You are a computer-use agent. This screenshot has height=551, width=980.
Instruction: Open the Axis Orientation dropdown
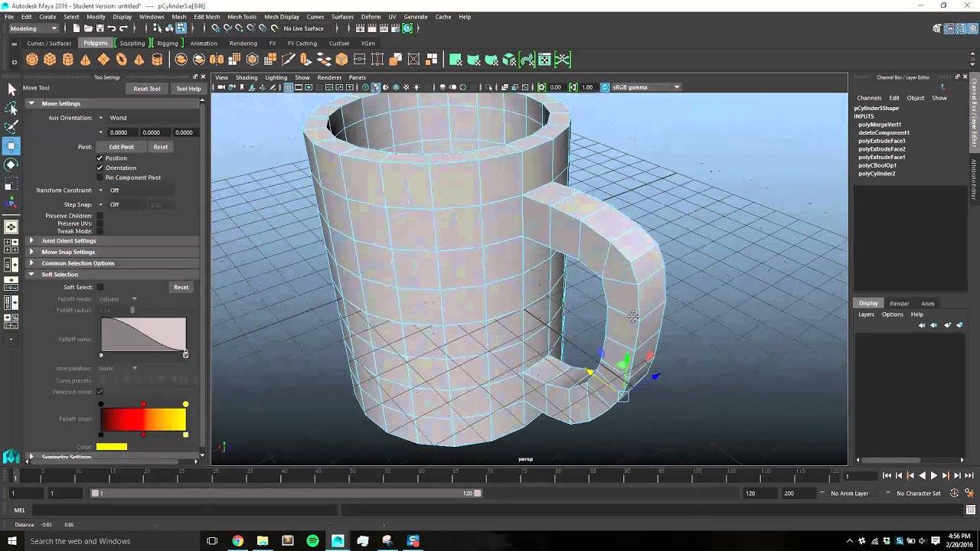(100, 118)
